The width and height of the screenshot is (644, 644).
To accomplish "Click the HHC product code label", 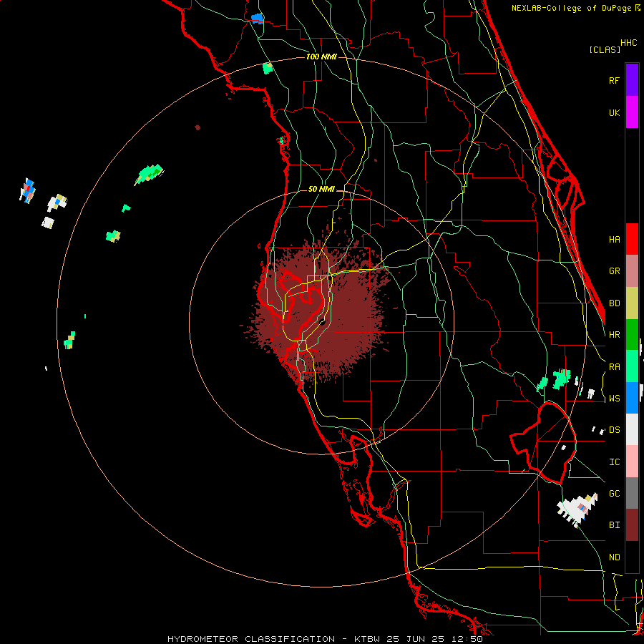I will pos(628,43).
